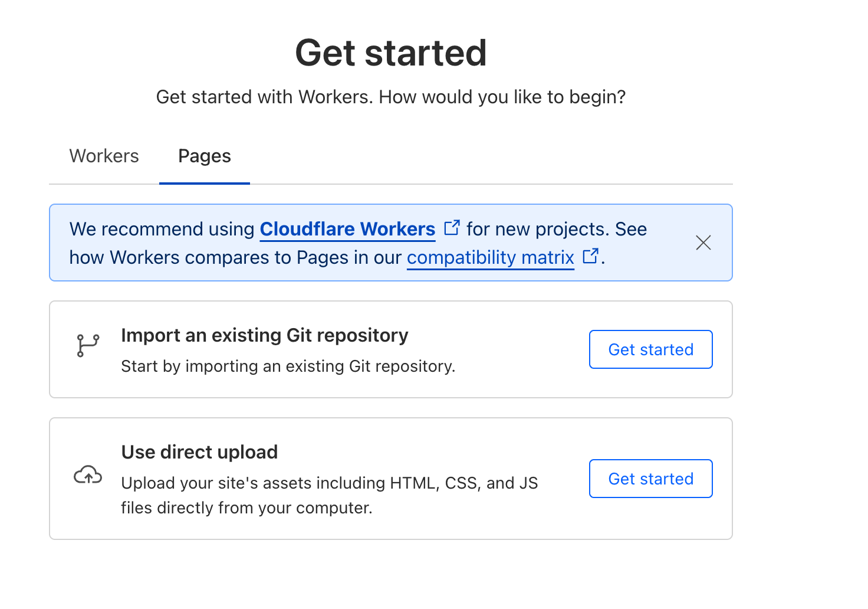This screenshot has height=609, width=868.
Task: Switch to the Workers tab
Action: 104,156
